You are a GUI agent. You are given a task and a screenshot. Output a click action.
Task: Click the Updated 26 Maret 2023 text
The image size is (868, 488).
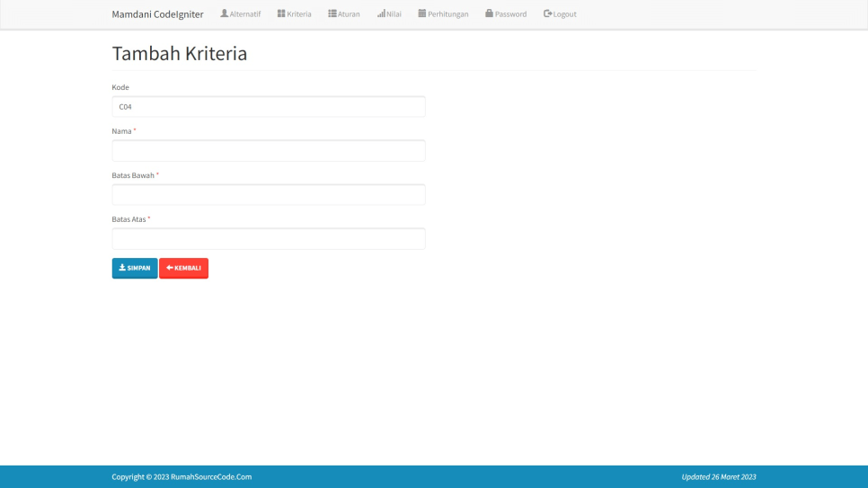point(718,477)
